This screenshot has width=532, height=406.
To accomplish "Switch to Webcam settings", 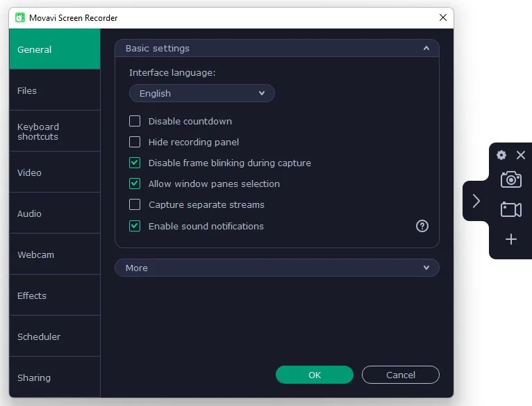I will 55,254.
